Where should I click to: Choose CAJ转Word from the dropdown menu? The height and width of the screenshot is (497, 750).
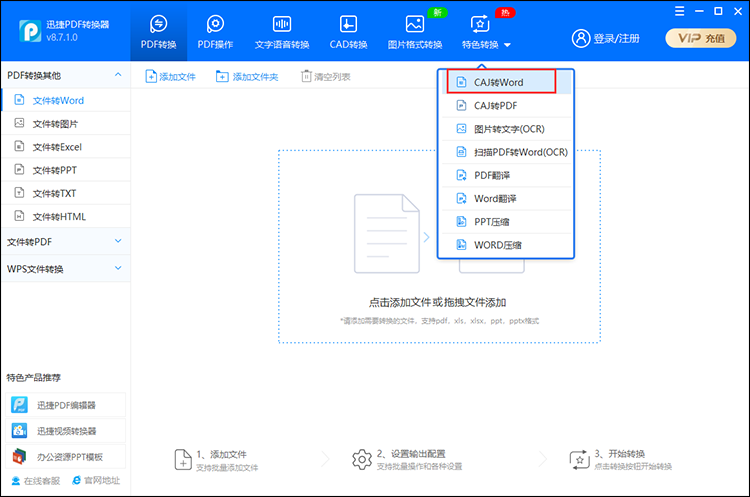point(506,82)
